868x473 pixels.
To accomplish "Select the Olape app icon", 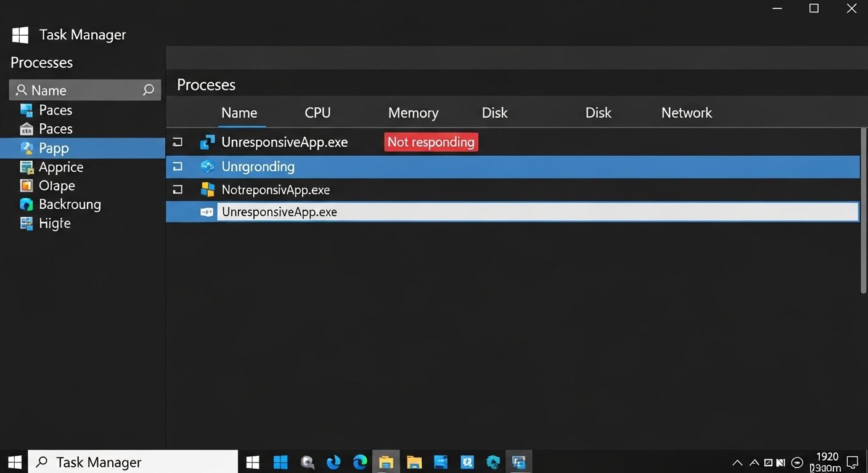I will (x=27, y=185).
